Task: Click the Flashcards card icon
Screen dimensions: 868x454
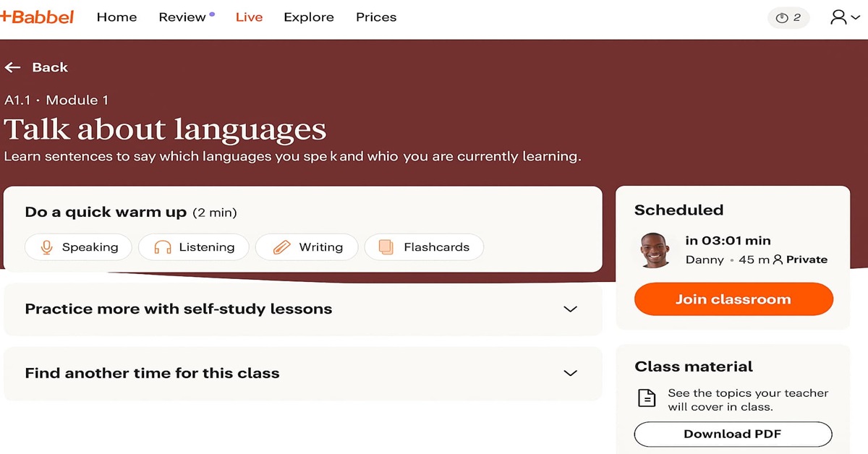Action: click(386, 247)
